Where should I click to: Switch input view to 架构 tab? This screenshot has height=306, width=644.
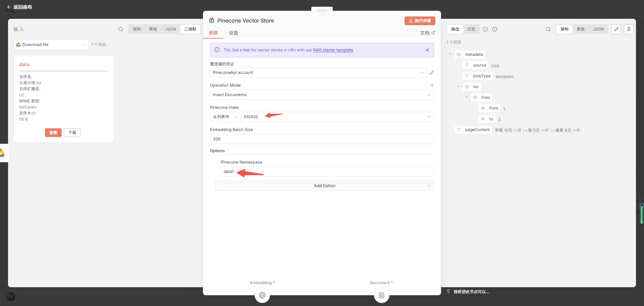(137, 29)
